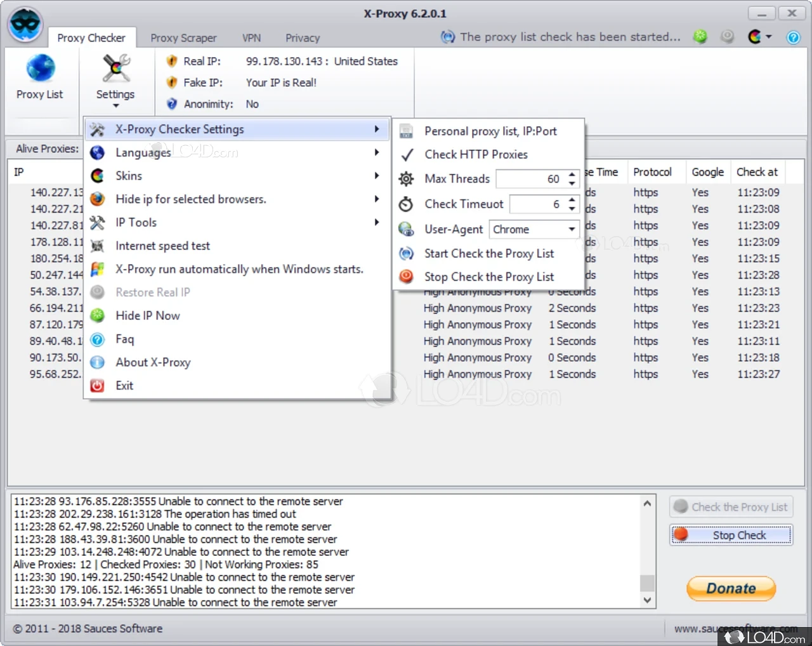Toggle the Check HTTP Proxies checkmark
The width and height of the screenshot is (812, 646).
coord(407,154)
